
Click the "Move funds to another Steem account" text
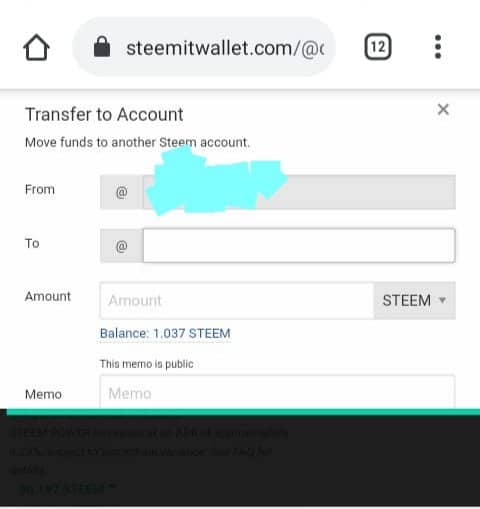coord(137,142)
